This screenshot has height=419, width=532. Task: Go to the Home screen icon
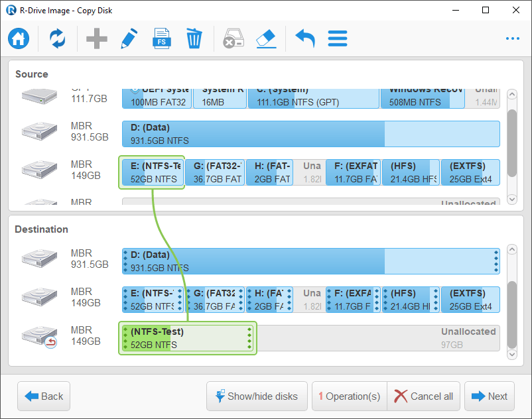coord(19,38)
